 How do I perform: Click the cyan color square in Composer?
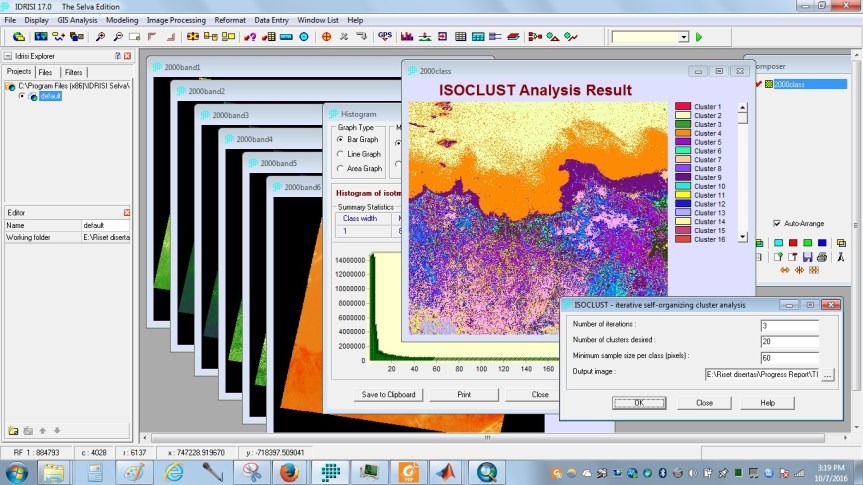click(x=778, y=243)
